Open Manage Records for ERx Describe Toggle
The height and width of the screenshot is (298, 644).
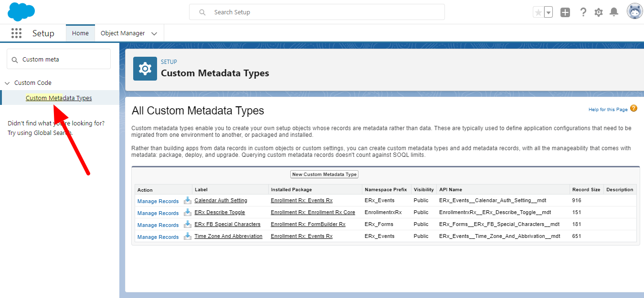click(x=158, y=213)
